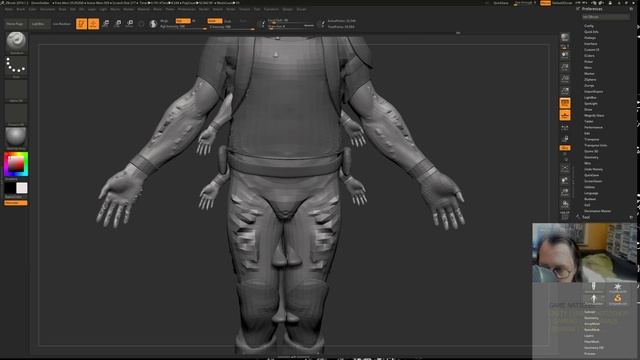Select the Move transform icon in the top toolbar
Viewport: 640px width, 360px height.
[x=106, y=24]
